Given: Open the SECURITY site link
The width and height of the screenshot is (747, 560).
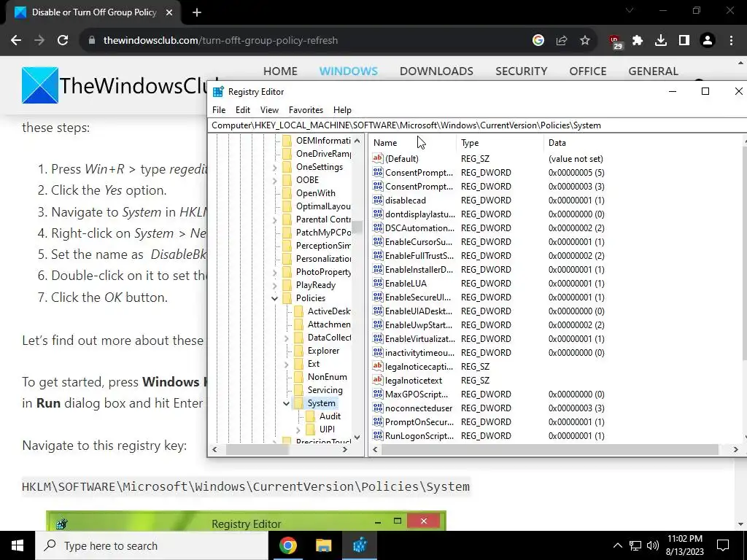Looking at the screenshot, I should [x=521, y=71].
